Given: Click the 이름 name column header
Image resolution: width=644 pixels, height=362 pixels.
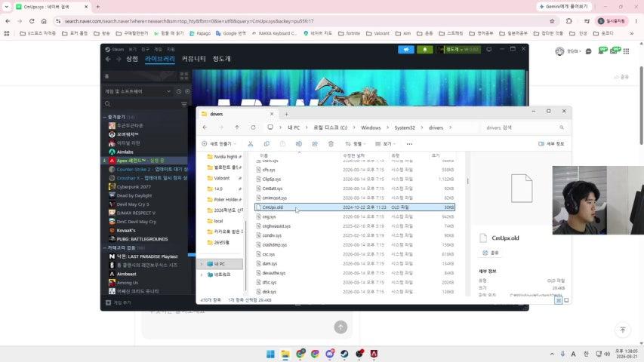Looking at the screenshot, I should 263,155.
